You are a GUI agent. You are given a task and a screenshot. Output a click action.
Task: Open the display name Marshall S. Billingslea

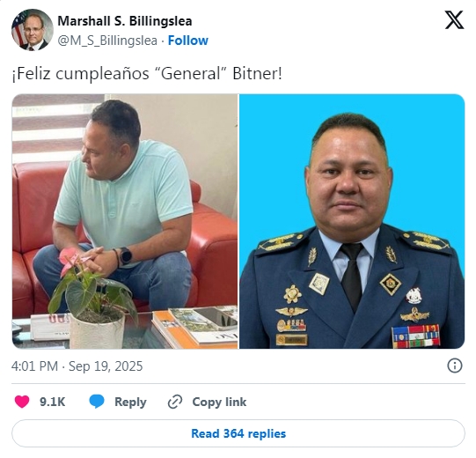tap(125, 21)
